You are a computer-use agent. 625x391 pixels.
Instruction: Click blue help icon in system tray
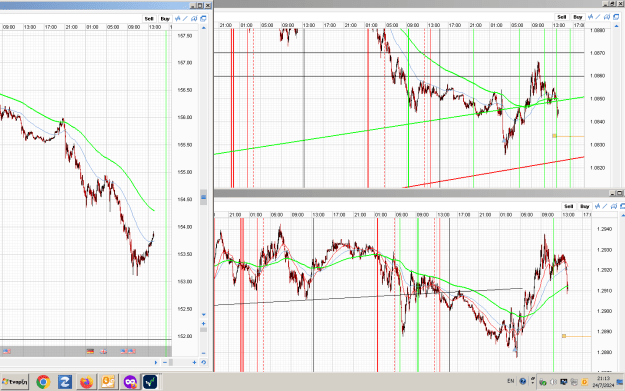523,381
